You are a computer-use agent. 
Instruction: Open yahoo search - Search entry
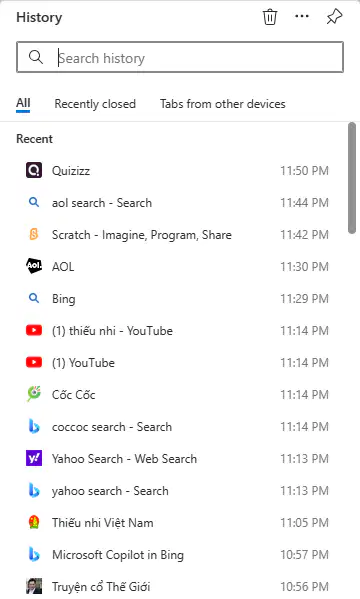tap(177, 491)
